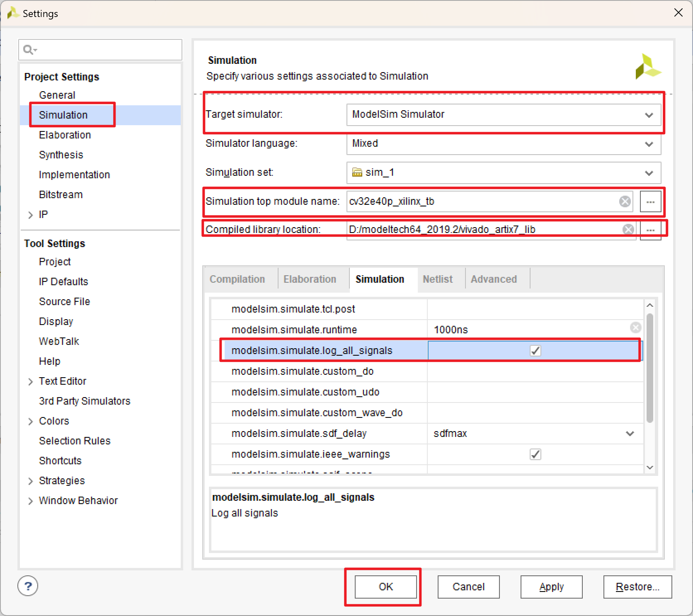
Task: Switch to the Advanced tab
Action: pos(494,279)
